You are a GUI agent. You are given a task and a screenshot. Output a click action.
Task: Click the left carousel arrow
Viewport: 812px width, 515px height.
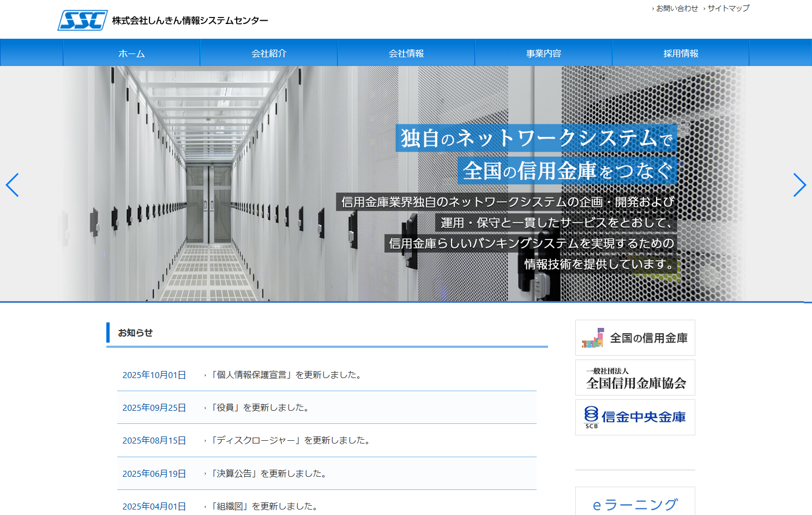click(13, 185)
